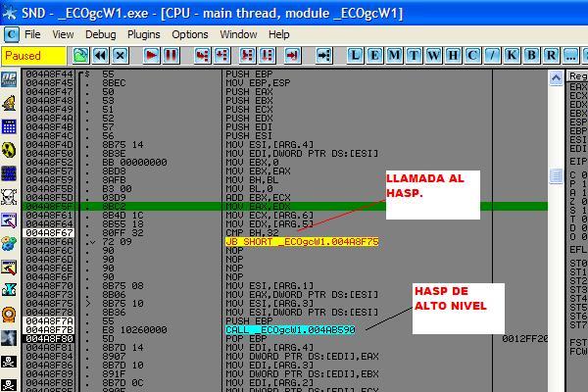This screenshot has width=588, height=392.
Task: Click the disassembly vertical scrollbar thumb
Action: (x=556, y=176)
